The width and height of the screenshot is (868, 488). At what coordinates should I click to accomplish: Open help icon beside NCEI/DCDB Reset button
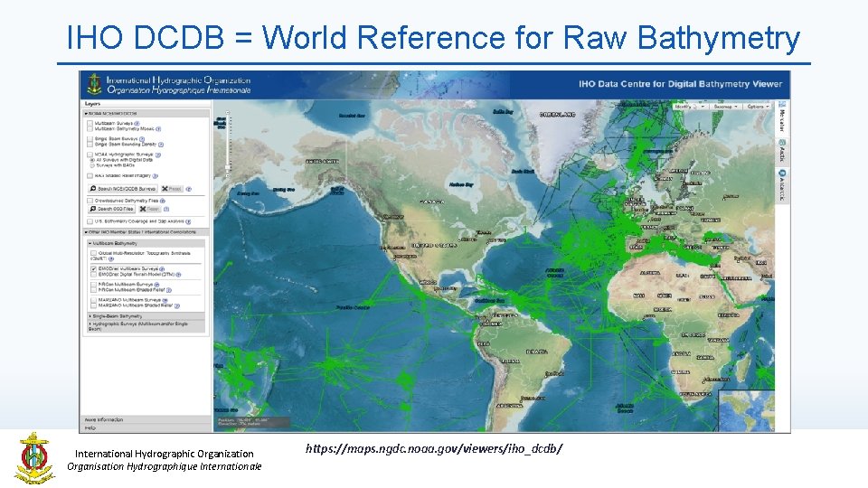click(x=188, y=189)
